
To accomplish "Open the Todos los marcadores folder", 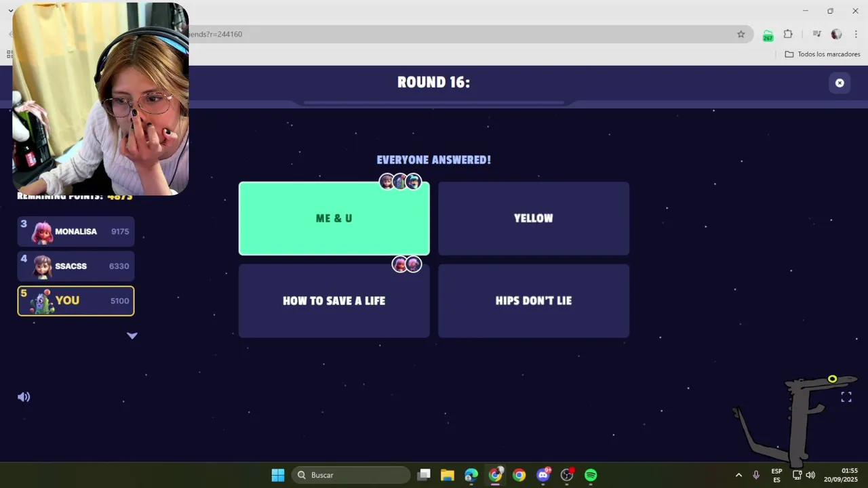I will 823,54.
